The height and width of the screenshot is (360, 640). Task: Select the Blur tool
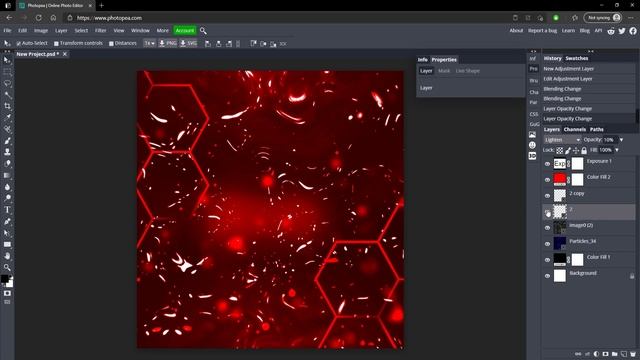tap(7, 187)
